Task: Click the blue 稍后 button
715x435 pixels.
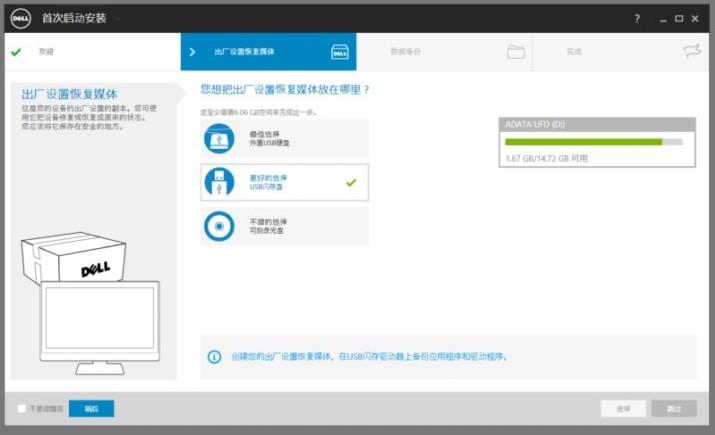Action: pyautogui.click(x=92, y=409)
